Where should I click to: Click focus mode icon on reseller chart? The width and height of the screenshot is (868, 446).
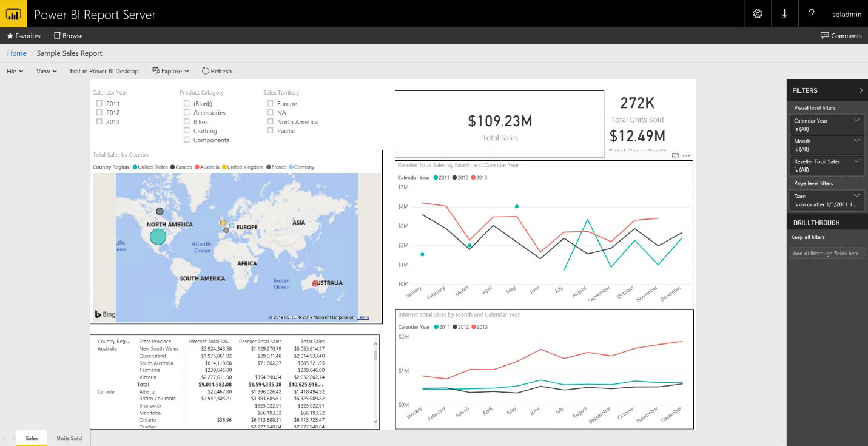(x=676, y=156)
